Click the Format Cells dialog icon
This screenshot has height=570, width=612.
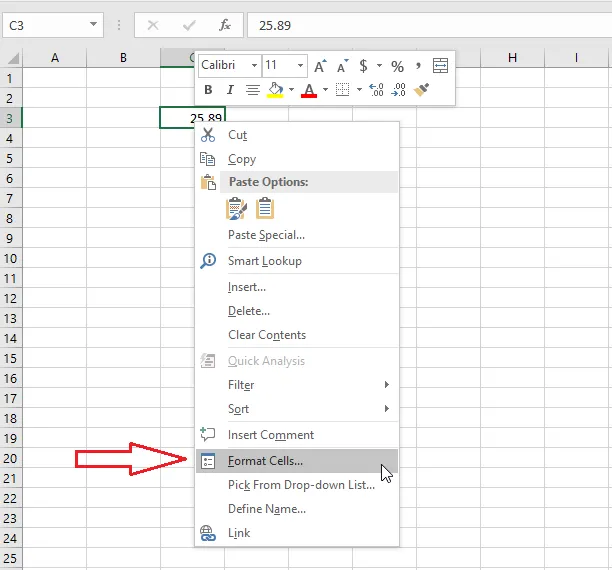point(208,461)
